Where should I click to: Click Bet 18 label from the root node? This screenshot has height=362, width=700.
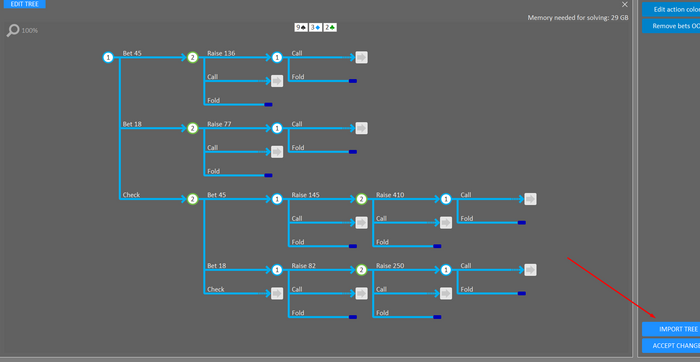point(132,124)
